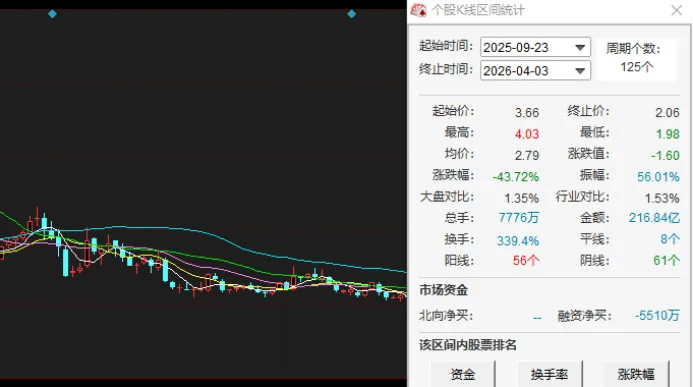The width and height of the screenshot is (693, 387).
Task: Click the 北向净买 label
Action: click(x=446, y=316)
